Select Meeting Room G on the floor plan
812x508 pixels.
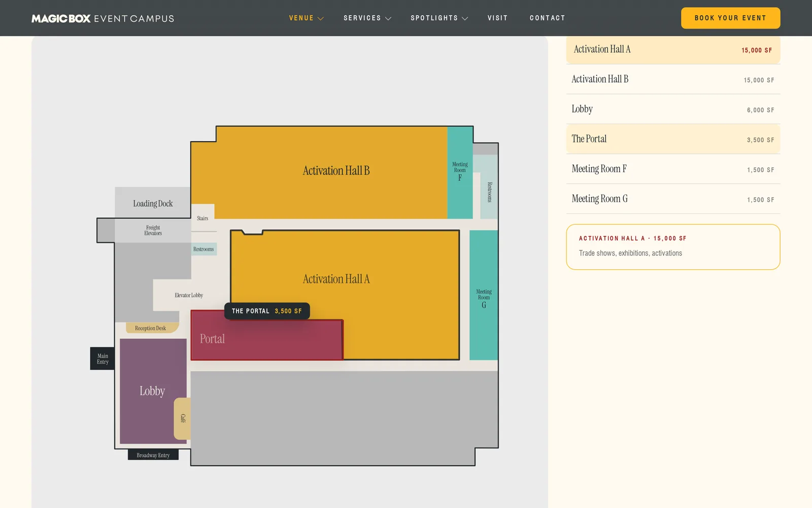pyautogui.click(x=484, y=296)
